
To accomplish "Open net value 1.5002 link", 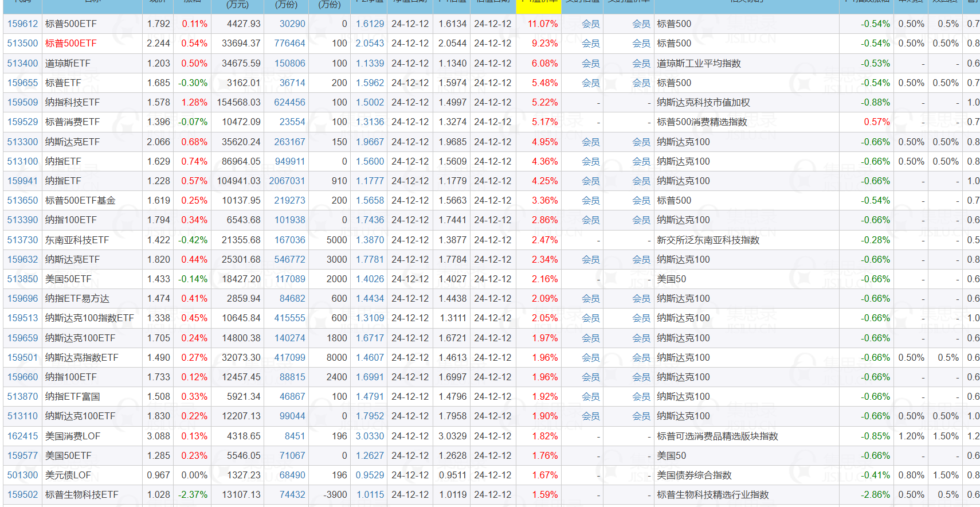I will tap(370, 102).
